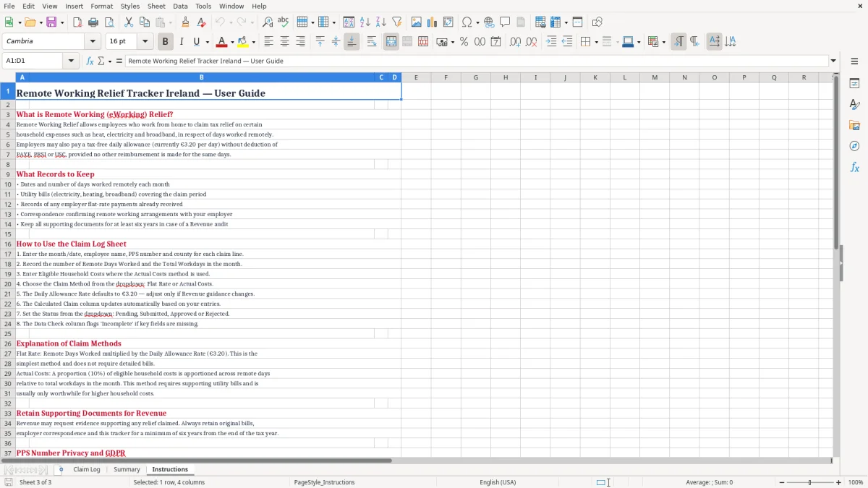Activate Clone Formatting paintbrush
The height and width of the screenshot is (488, 868).
pyautogui.click(x=185, y=22)
